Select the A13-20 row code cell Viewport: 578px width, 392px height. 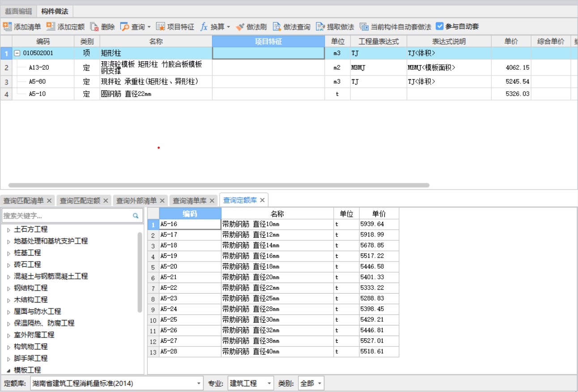point(43,67)
